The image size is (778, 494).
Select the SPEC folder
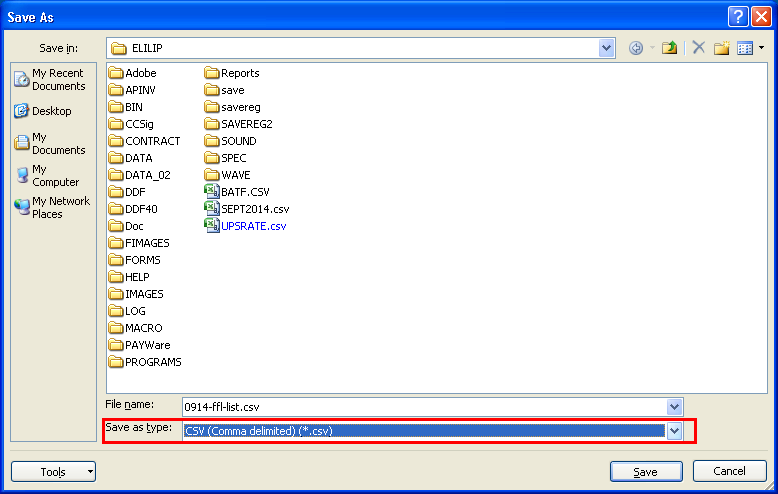pos(225,158)
